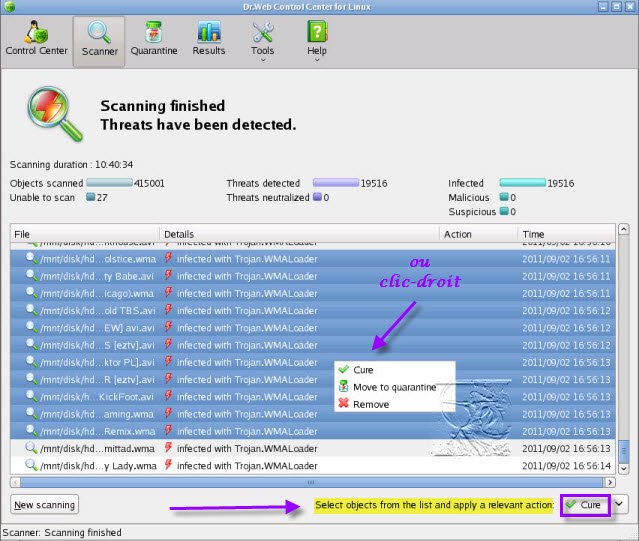Click the horizontal scrollbar right arrow
This screenshot has height=541, width=639.
pos(610,482)
